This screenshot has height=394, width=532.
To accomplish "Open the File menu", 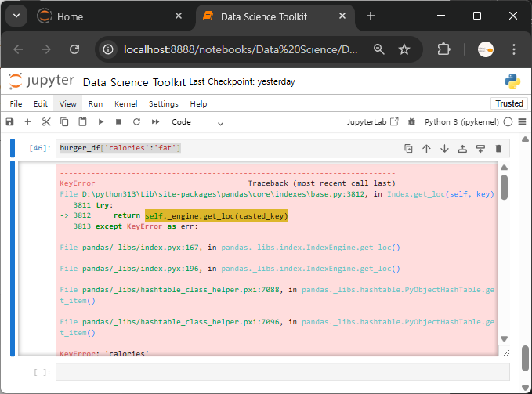I will point(16,103).
